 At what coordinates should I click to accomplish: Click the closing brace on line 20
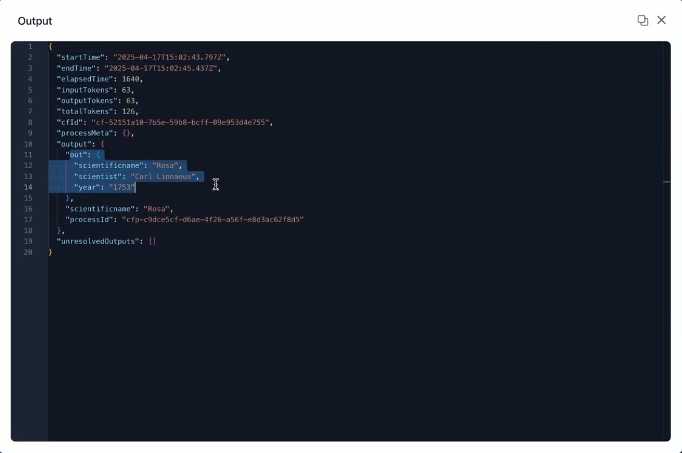(50, 252)
